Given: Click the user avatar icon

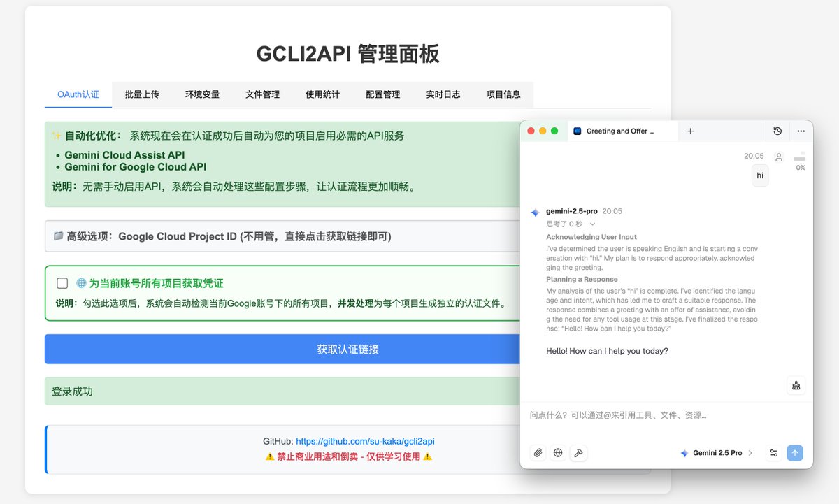Looking at the screenshot, I should click(x=778, y=157).
